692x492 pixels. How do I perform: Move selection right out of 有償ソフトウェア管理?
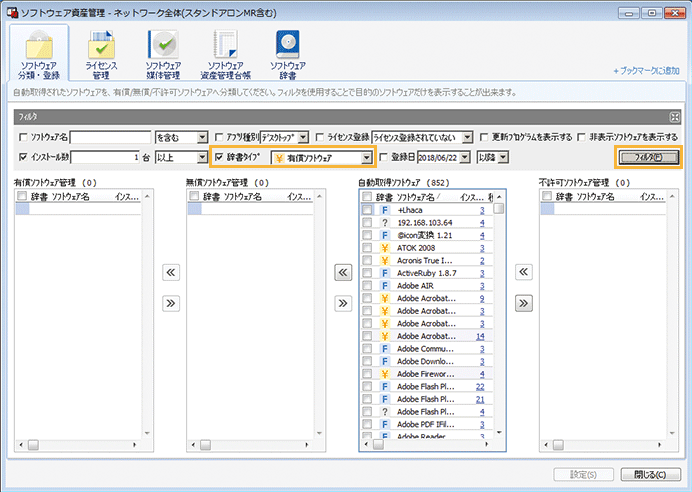coord(171,303)
